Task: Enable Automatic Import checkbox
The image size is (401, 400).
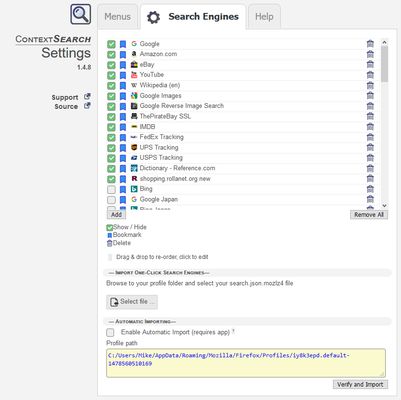Action: (x=110, y=332)
